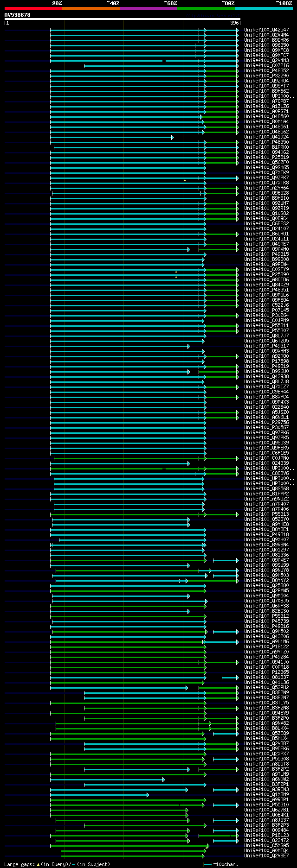
Task: Click the Large gaps legend text
Action: (57, 864)
